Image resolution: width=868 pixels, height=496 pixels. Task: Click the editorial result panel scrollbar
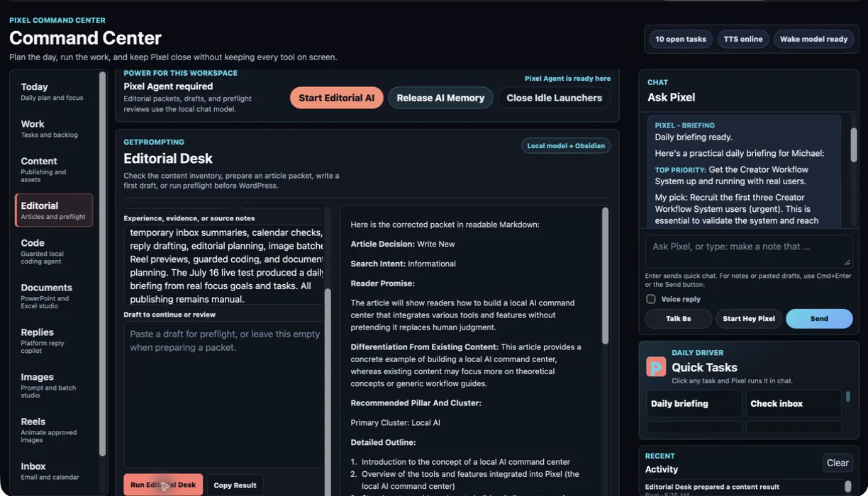(x=605, y=276)
